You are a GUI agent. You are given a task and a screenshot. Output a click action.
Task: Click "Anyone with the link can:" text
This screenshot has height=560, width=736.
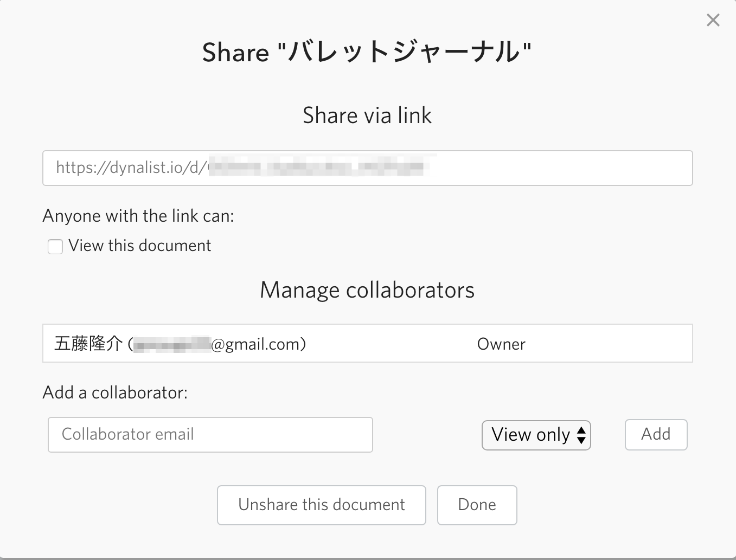click(x=138, y=216)
